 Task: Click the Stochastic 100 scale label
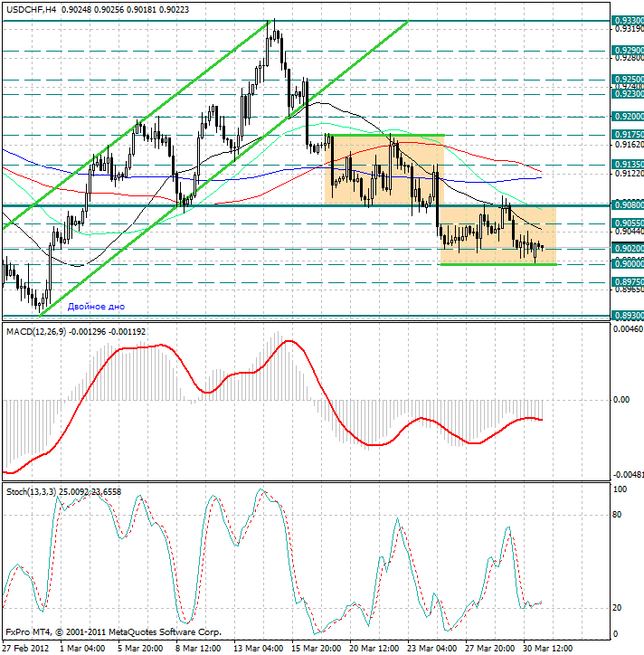620,489
